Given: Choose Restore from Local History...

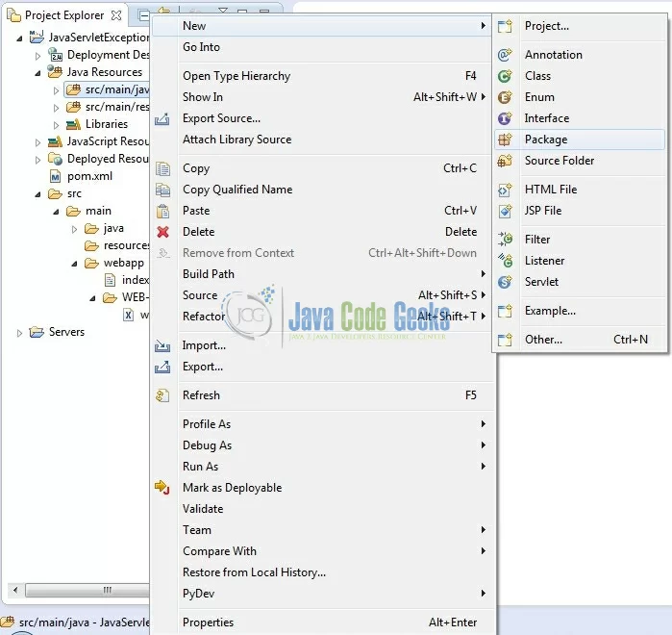Looking at the screenshot, I should [321, 572].
